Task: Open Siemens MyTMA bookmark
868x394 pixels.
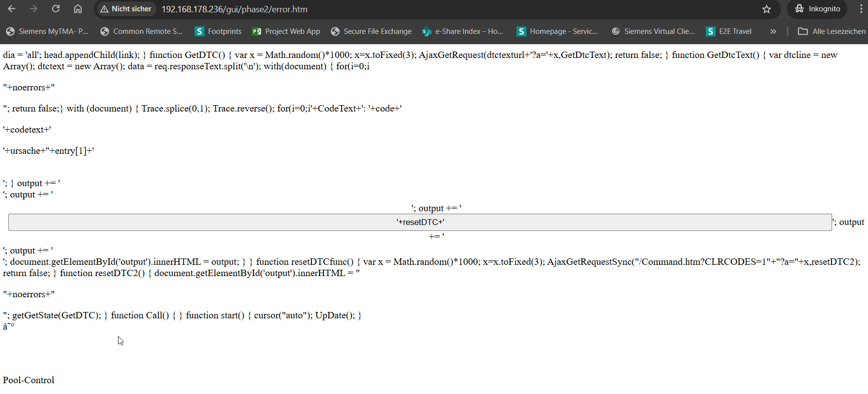Action: coord(47,31)
